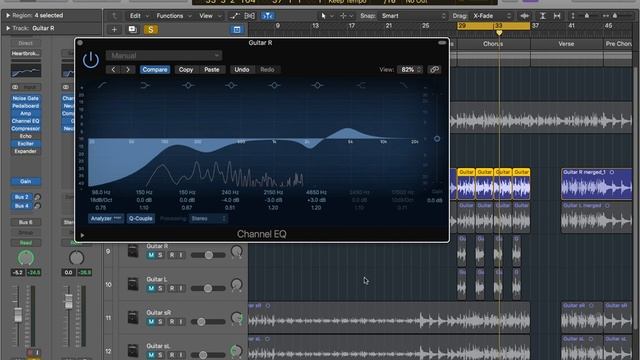Viewport: 640px width, 360px height.
Task: Expand the Region inspector disclosure triangle
Action: tap(7, 16)
